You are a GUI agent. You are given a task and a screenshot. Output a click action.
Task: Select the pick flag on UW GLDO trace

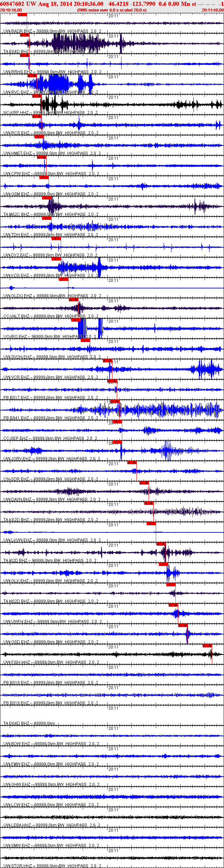click(x=63, y=279)
